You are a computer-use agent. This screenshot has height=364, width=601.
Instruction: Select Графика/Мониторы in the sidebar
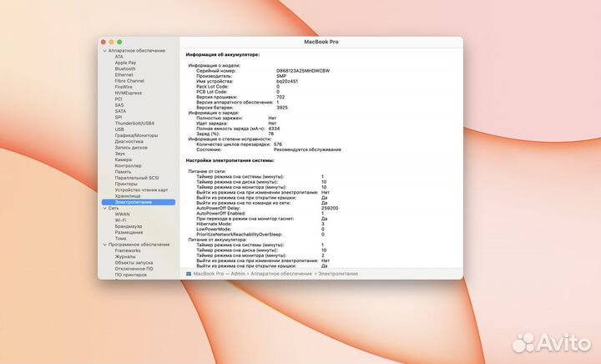pos(136,135)
